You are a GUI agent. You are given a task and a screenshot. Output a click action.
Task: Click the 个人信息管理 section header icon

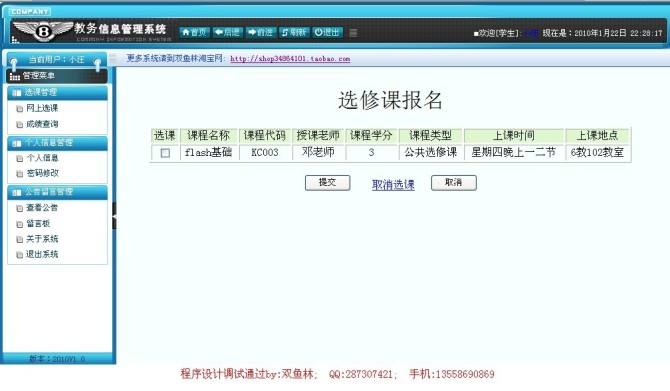pyautogui.click(x=17, y=143)
